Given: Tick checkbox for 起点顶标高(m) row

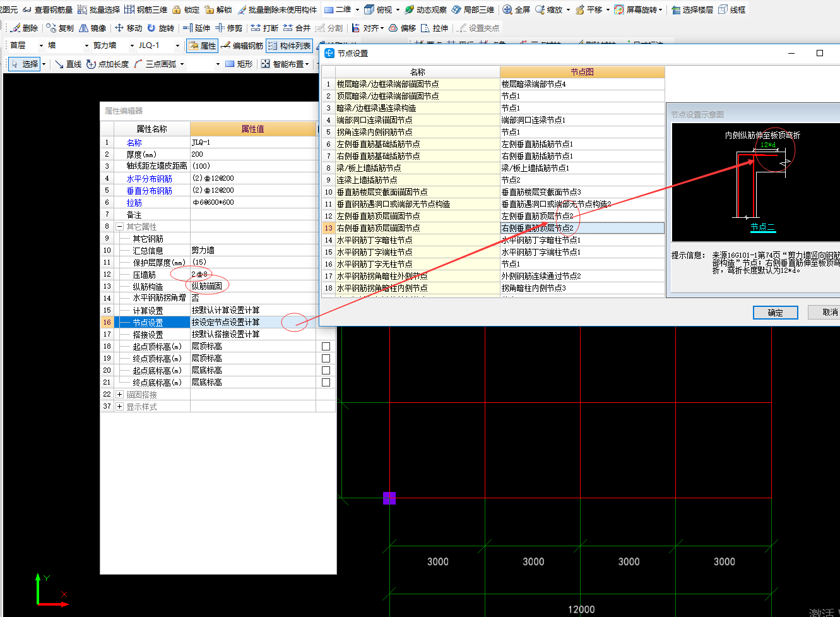Looking at the screenshot, I should (x=326, y=346).
